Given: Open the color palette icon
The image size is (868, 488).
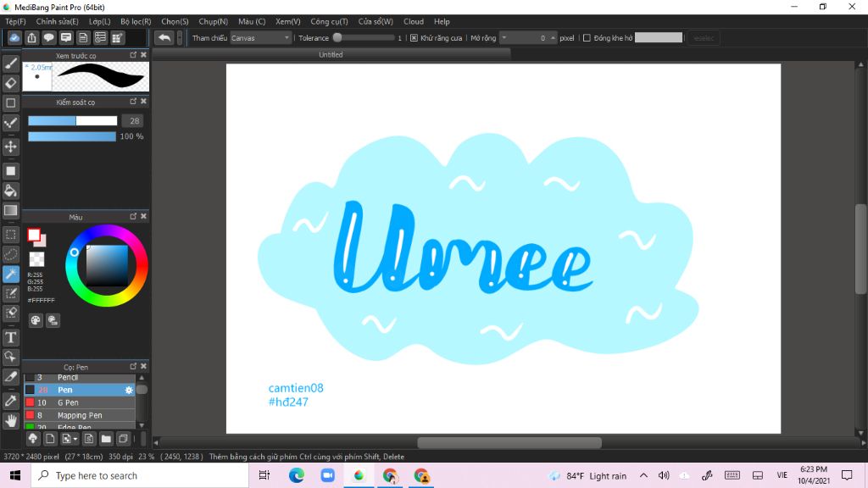Looking at the screenshot, I should coord(36,320).
